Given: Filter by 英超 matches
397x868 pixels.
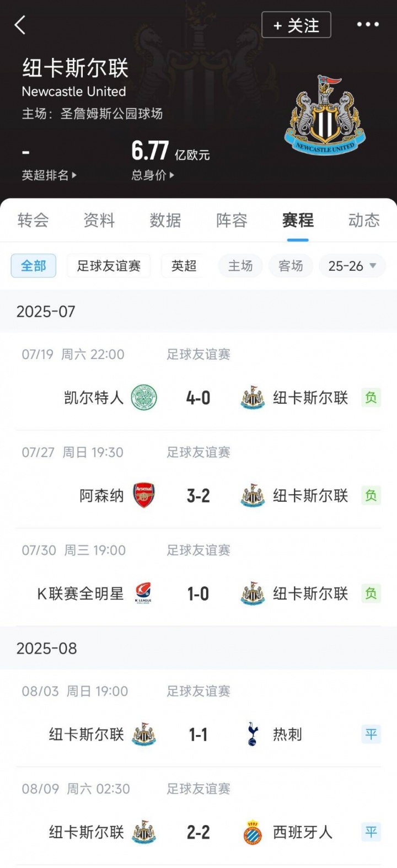Looking at the screenshot, I should tap(184, 266).
